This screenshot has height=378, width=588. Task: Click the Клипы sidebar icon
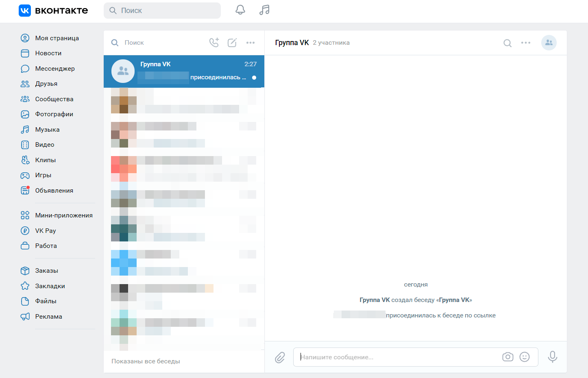tap(25, 160)
